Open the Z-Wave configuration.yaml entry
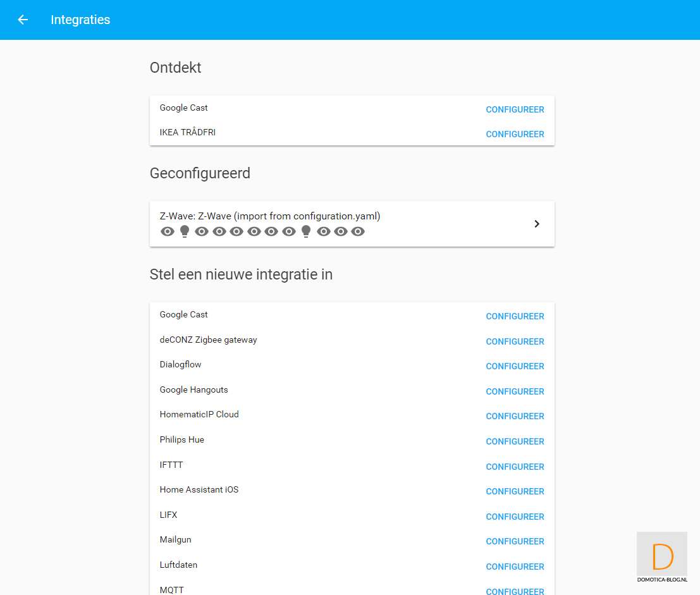The image size is (700, 595). [270, 216]
